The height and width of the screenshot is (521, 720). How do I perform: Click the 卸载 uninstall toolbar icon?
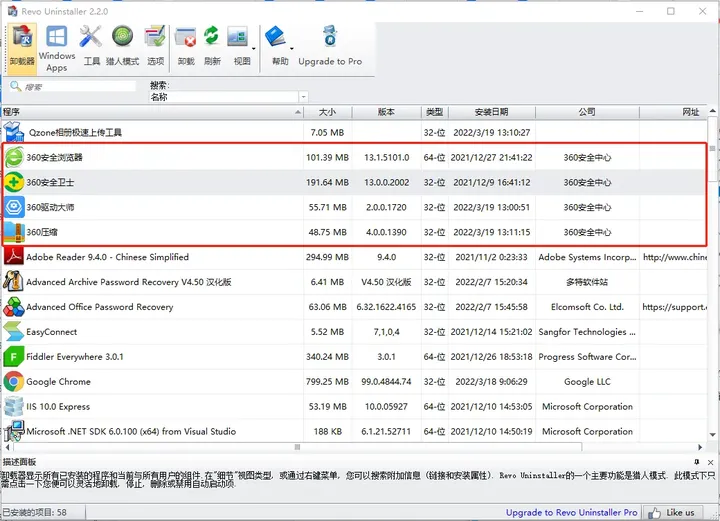186,45
